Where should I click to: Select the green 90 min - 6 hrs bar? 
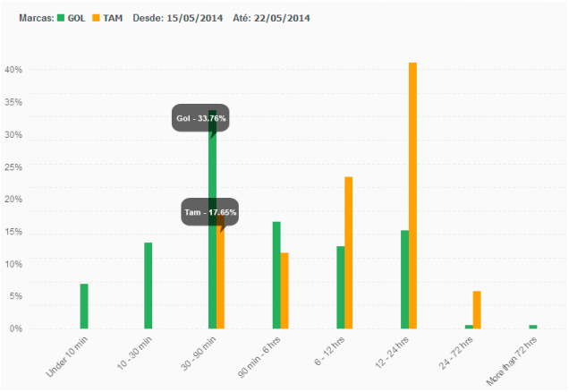pyautogui.click(x=276, y=275)
